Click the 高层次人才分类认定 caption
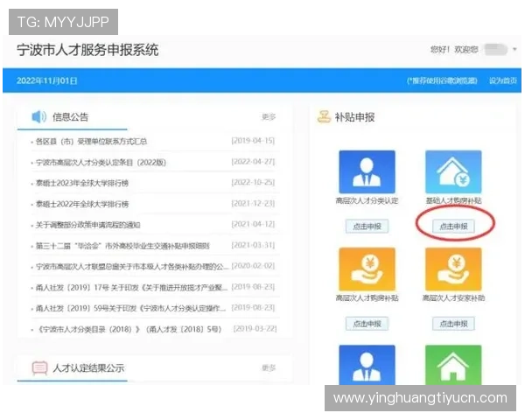This screenshot has width=525, height=420. click(x=367, y=200)
